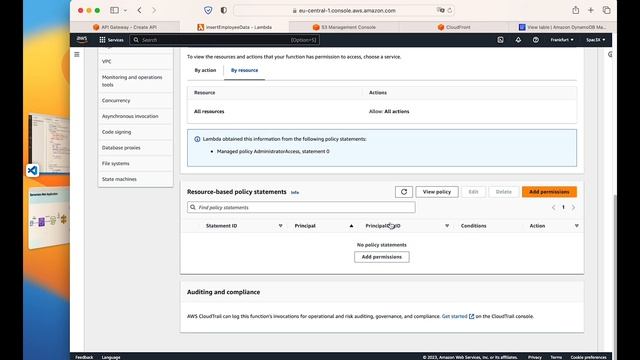Click the Safari address bar

pos(344,10)
